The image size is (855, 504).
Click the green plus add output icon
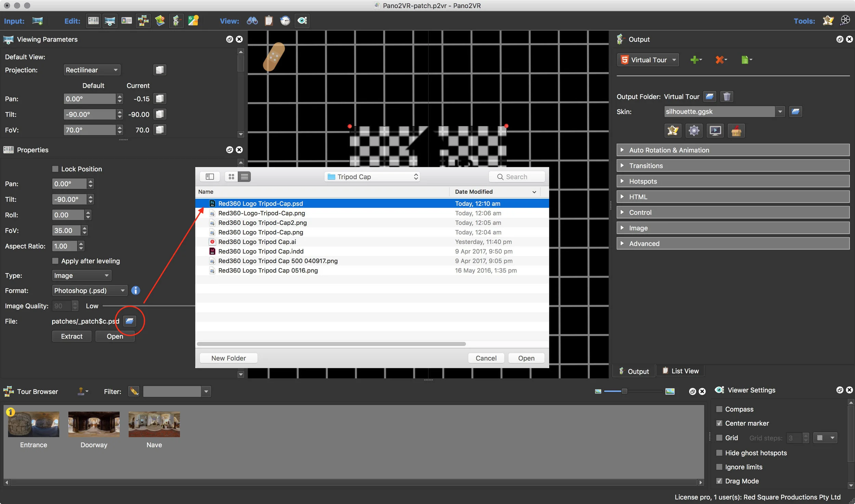(x=695, y=60)
